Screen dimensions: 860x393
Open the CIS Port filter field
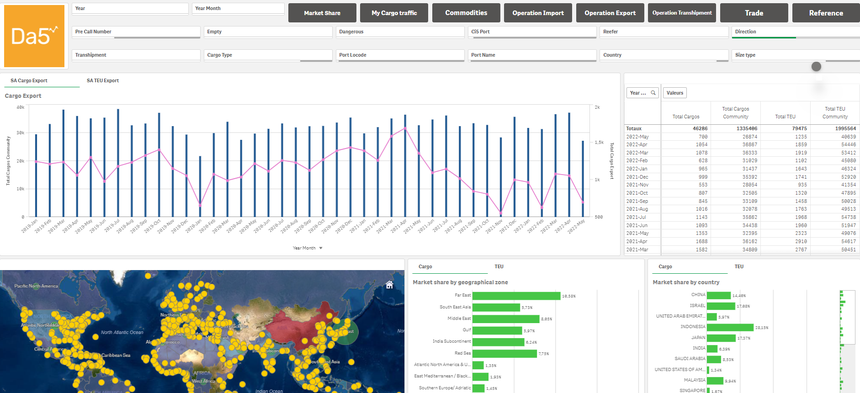point(533,32)
